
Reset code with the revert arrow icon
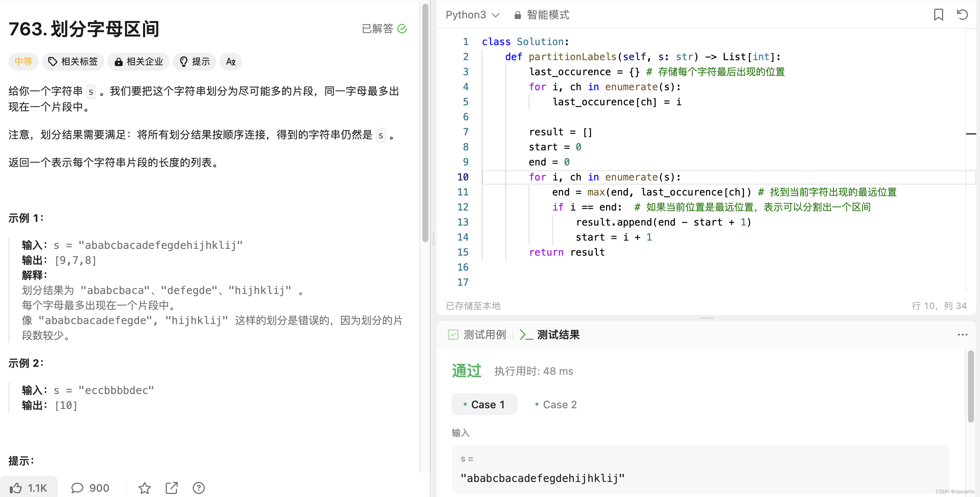[962, 15]
